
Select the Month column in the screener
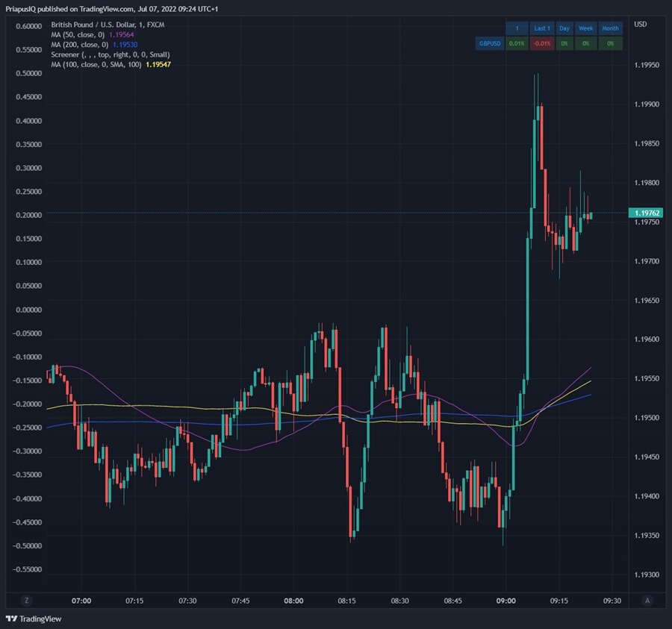[x=611, y=28]
